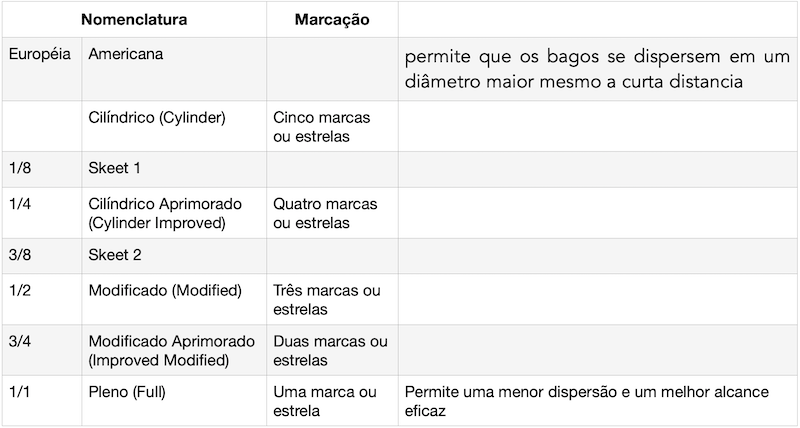The image size is (800, 428).
Task: Select the 1/4 cell
Action: coord(21,204)
